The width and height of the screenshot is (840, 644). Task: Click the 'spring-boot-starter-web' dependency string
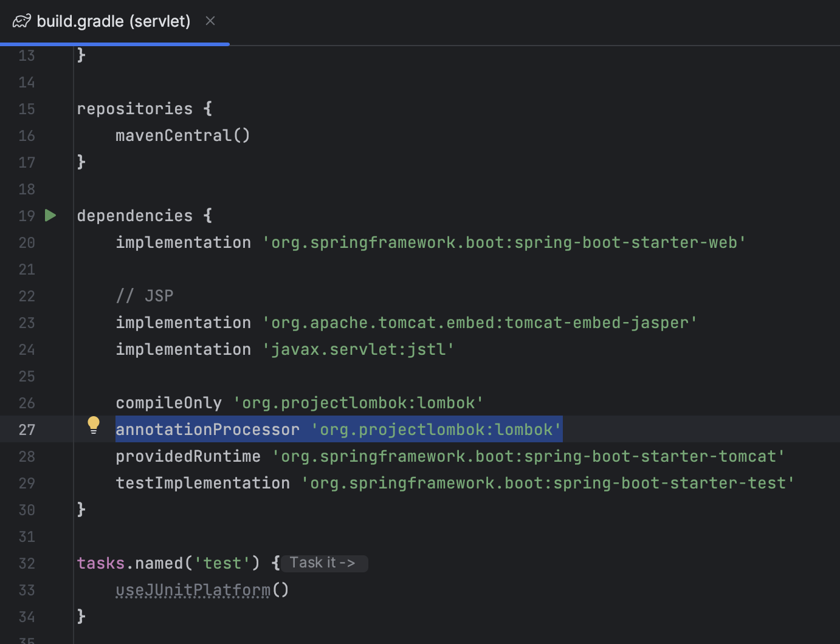(504, 242)
